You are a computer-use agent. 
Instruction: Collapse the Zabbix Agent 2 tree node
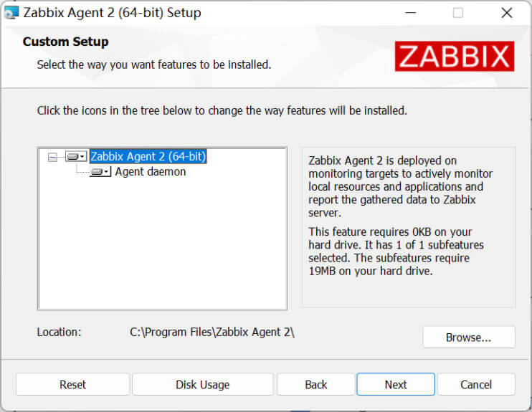[52, 157]
